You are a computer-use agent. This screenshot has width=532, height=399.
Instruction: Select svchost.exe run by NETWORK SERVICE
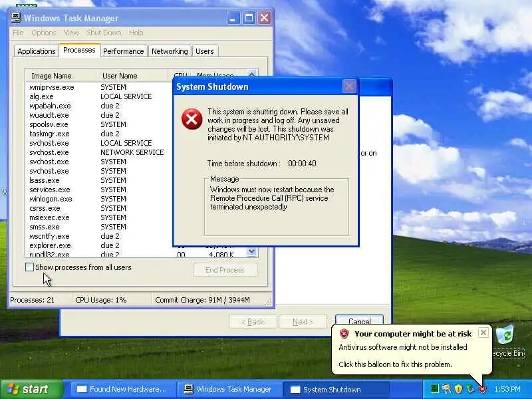[98, 152]
